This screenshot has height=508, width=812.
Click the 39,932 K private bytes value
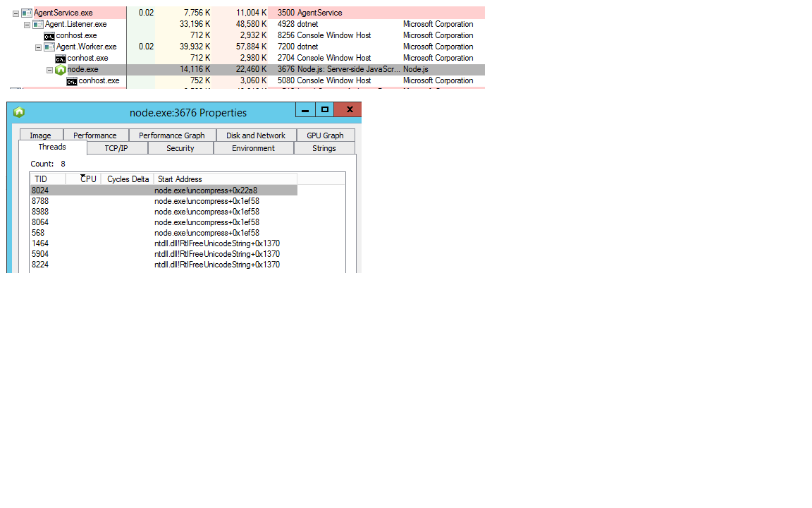click(x=195, y=47)
